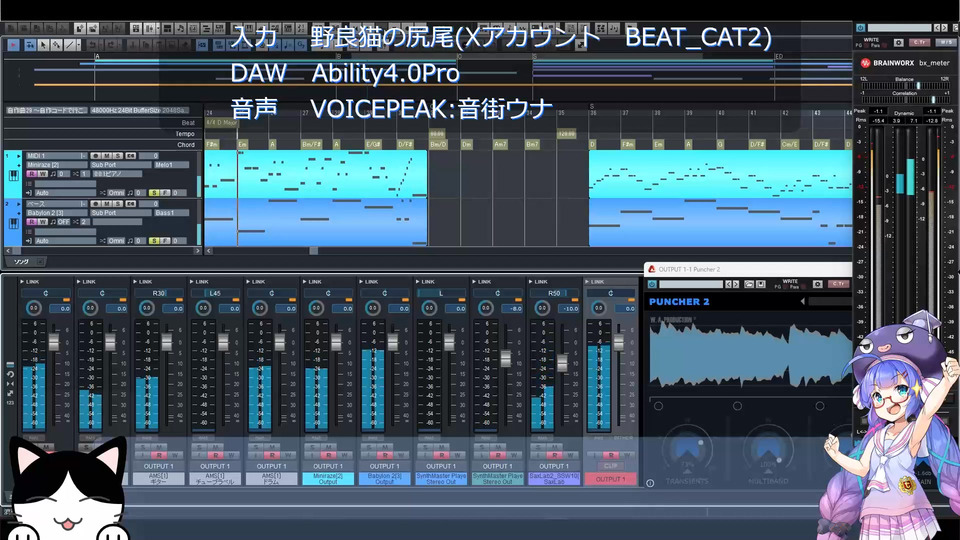Mute the ベース track with its M button
The height and width of the screenshot is (540, 960).
pyautogui.click(x=107, y=204)
